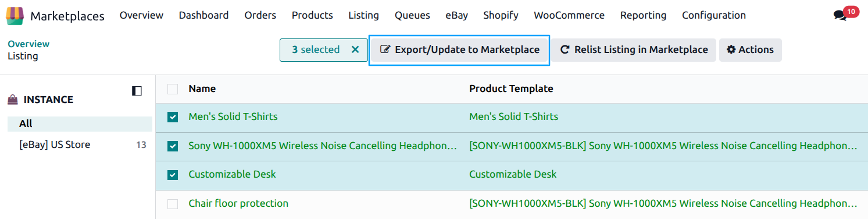Viewport: 868px width, 219px height.
Task: Open the WooCommerce menu
Action: (x=569, y=15)
